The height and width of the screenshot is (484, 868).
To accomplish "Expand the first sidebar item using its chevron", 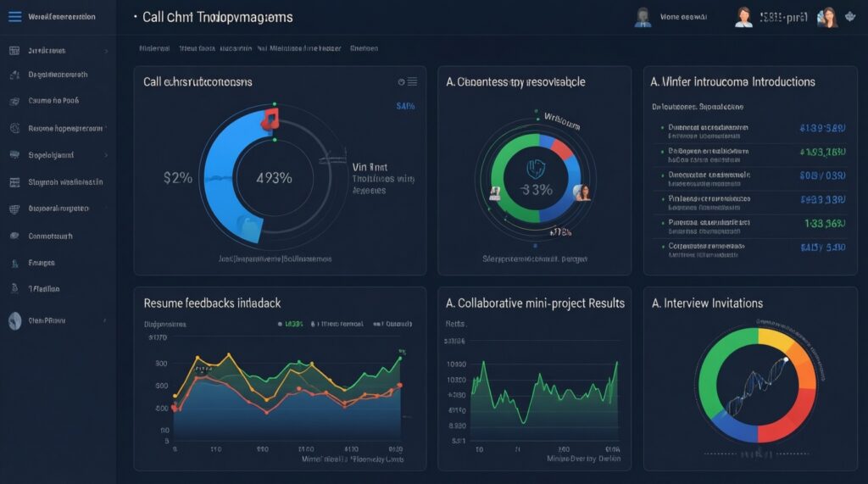I will (106, 51).
